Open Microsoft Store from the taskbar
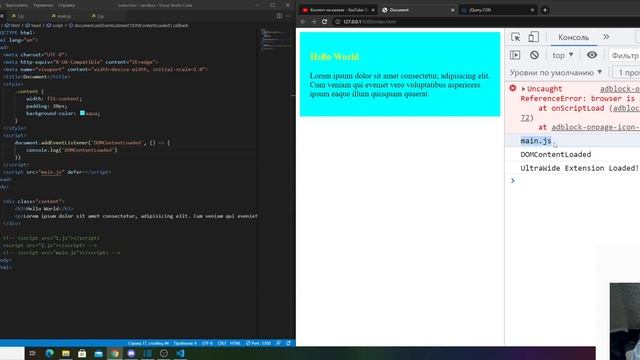This screenshot has width=640, height=360. pyautogui.click(x=82, y=353)
